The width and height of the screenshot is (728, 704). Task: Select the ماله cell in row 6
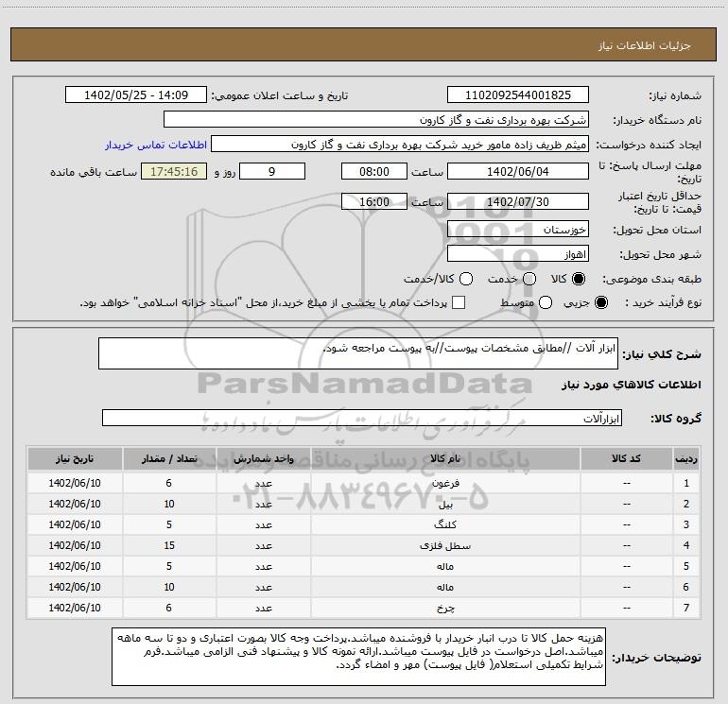[445, 587]
